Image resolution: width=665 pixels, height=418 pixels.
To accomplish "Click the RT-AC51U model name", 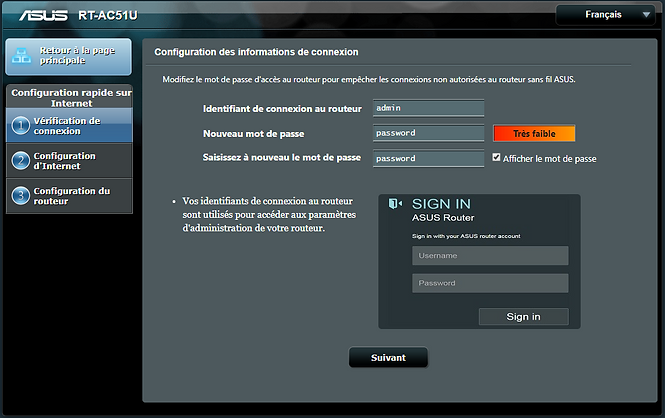I will (x=108, y=16).
